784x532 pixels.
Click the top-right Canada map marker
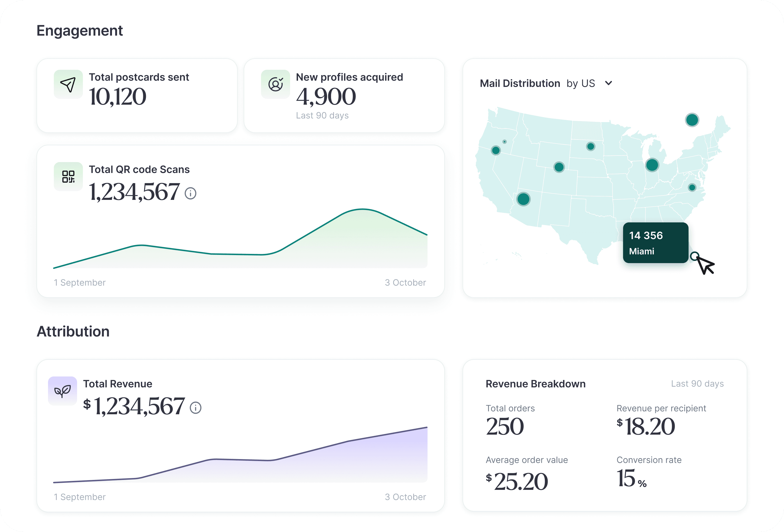(692, 120)
